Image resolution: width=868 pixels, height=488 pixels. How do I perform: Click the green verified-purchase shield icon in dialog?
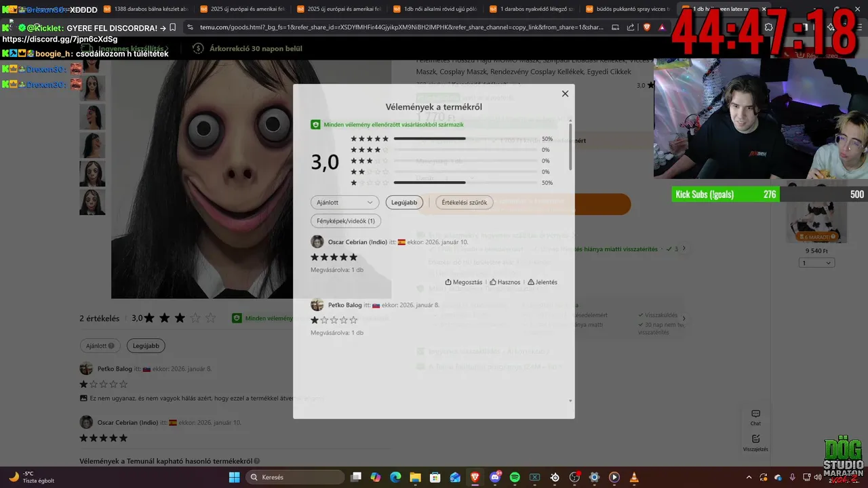point(315,125)
